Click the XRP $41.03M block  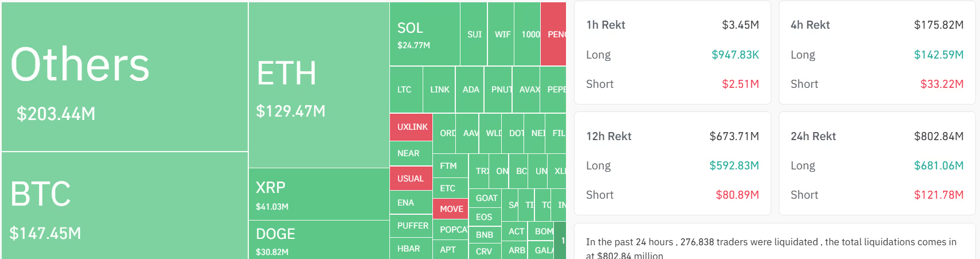click(319, 194)
